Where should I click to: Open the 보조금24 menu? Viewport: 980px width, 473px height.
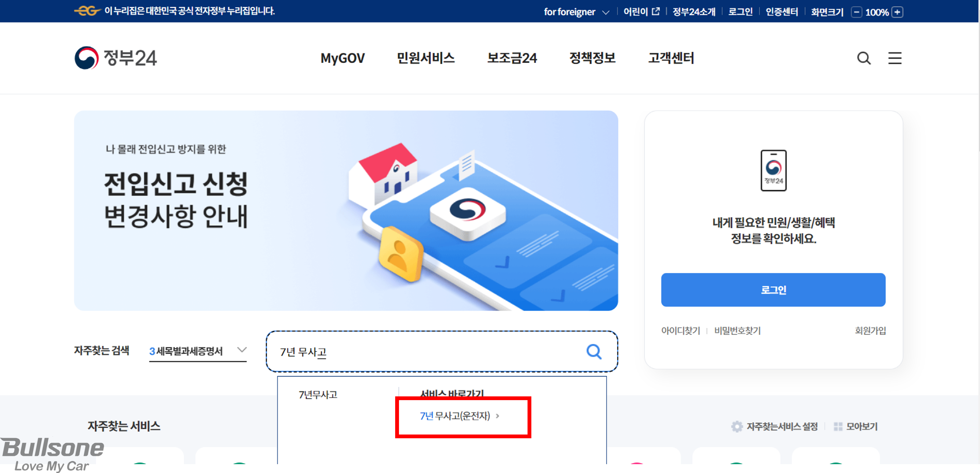tap(512, 58)
